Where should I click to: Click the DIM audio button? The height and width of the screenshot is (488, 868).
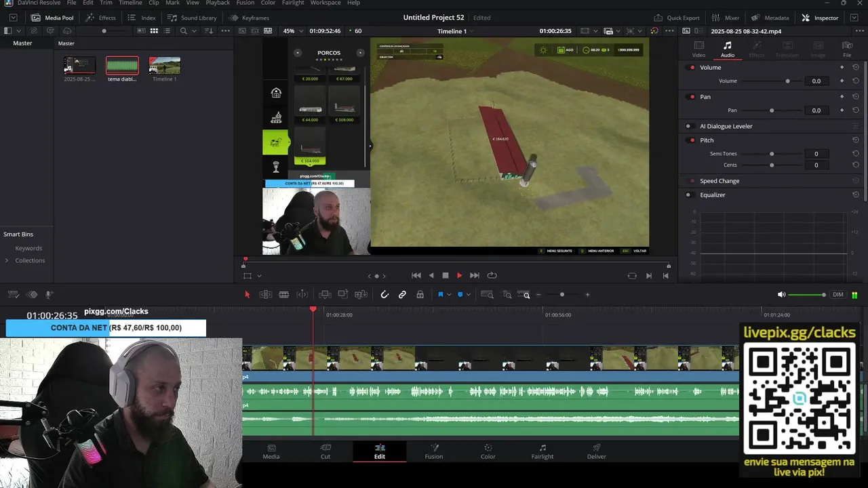pyautogui.click(x=838, y=295)
